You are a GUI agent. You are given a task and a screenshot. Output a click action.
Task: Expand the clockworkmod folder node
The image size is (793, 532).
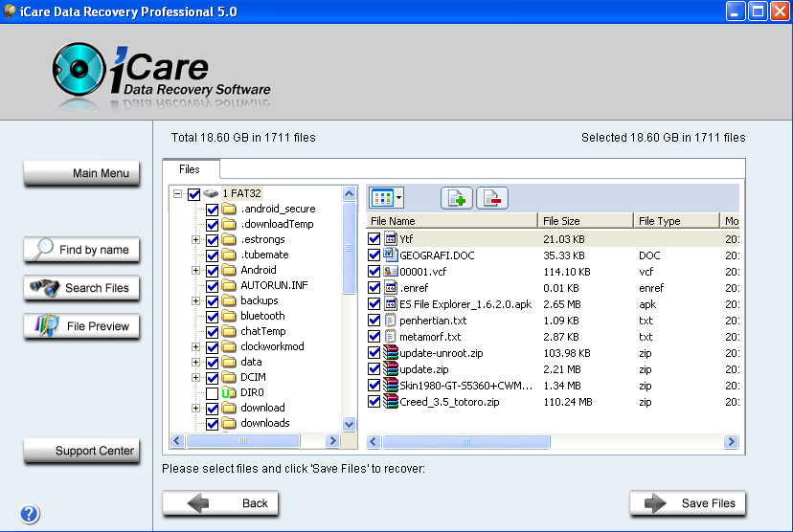(195, 346)
